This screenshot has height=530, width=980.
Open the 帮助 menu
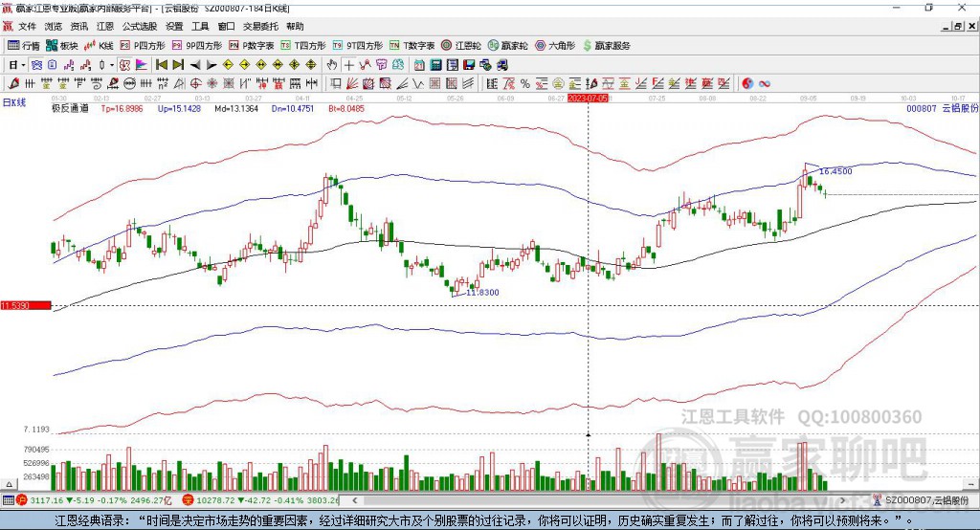(295, 26)
